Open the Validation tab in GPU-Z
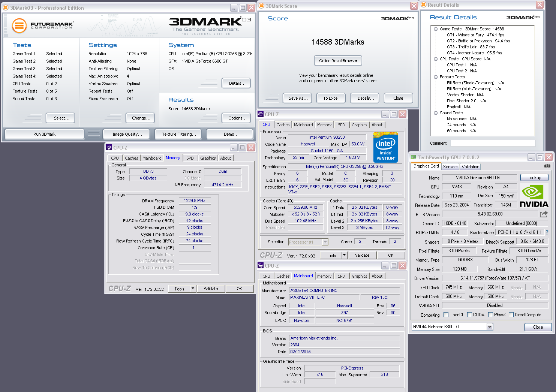The height and width of the screenshot is (392, 556). 470,167
